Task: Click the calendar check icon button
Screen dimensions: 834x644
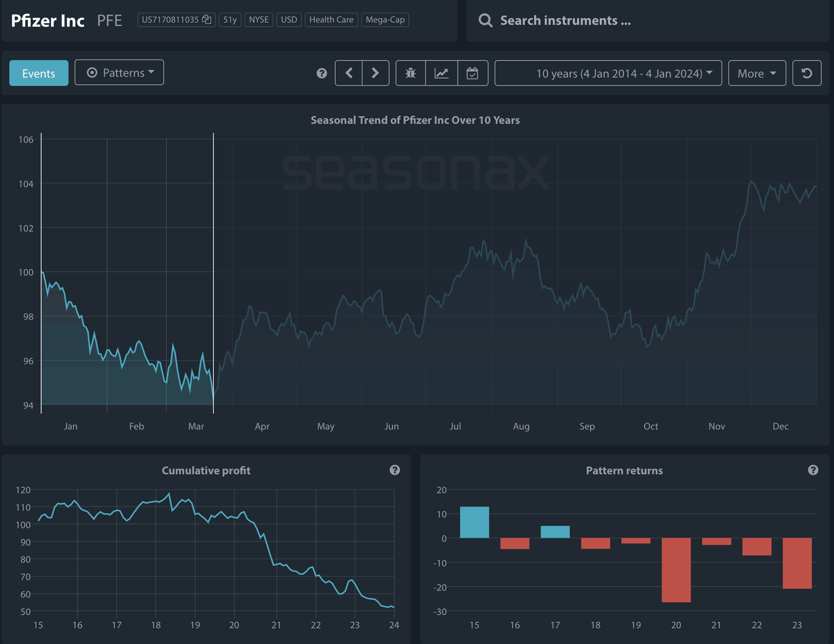Action: (473, 73)
